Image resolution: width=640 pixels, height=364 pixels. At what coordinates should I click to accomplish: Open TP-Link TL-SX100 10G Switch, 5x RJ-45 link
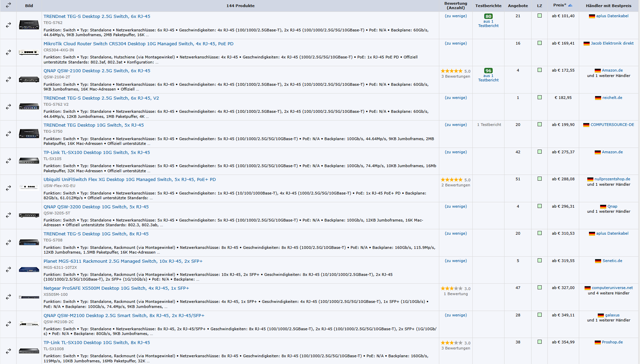point(97,152)
